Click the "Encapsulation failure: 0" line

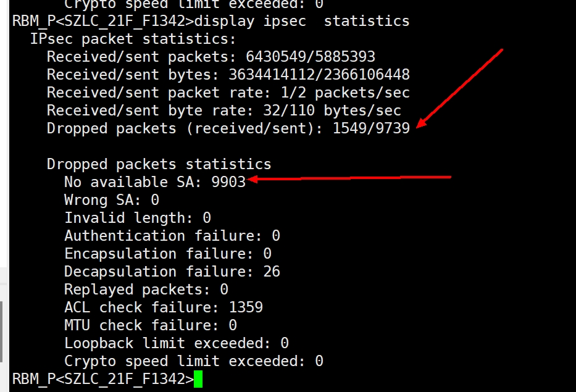[x=167, y=254]
